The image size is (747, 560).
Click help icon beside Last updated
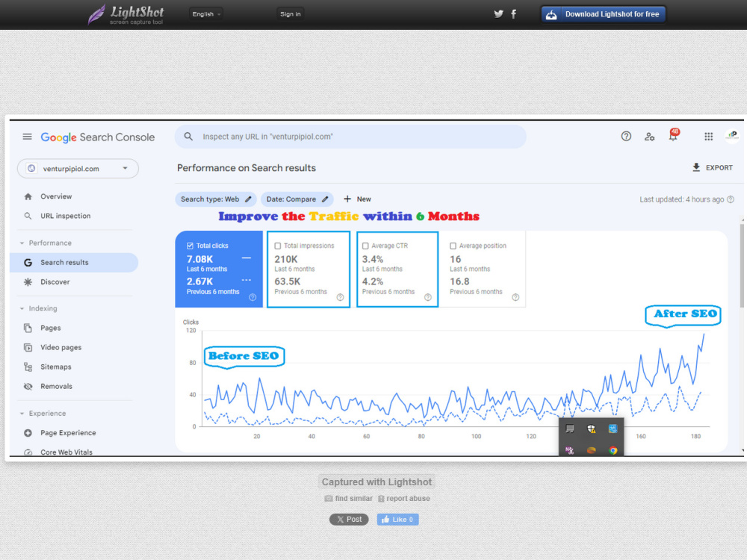pyautogui.click(x=731, y=199)
